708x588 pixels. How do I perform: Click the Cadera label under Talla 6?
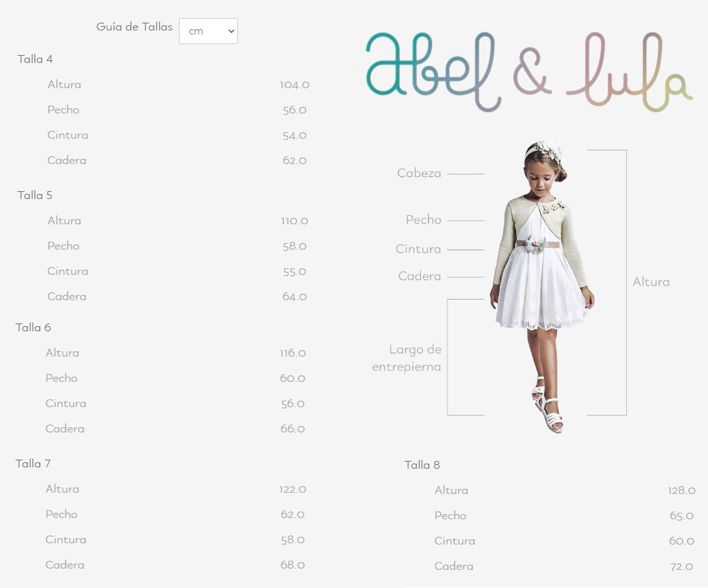click(x=65, y=429)
